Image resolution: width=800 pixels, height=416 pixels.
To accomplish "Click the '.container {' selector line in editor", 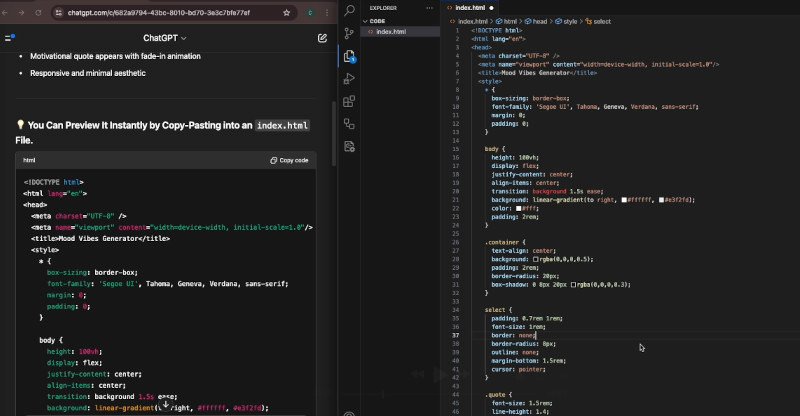I will pyautogui.click(x=505, y=242).
